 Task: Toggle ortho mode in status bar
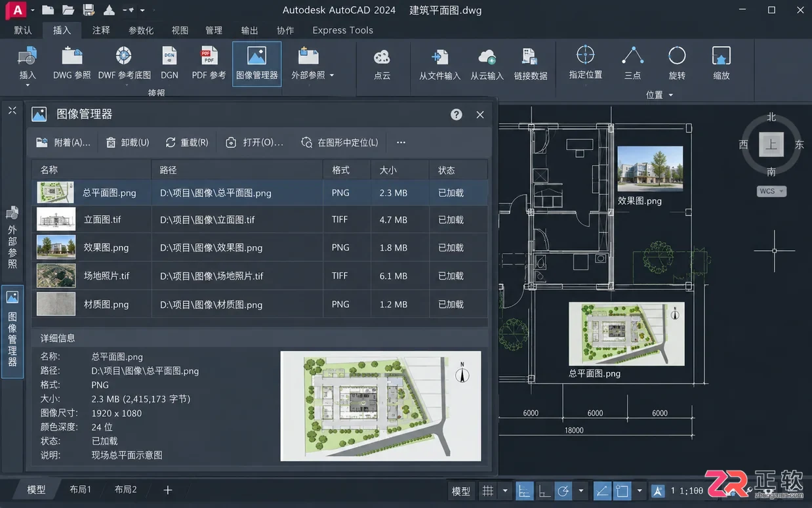coord(544,491)
